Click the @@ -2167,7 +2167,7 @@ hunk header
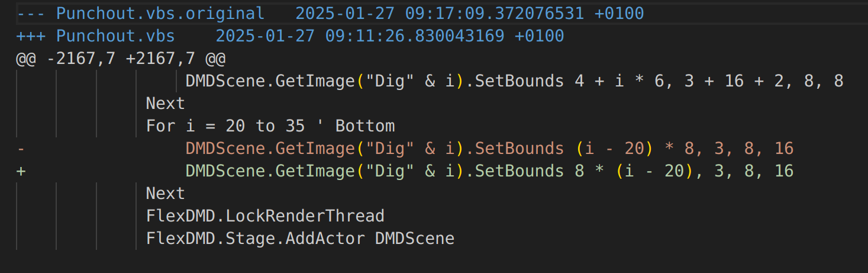 click(x=121, y=59)
